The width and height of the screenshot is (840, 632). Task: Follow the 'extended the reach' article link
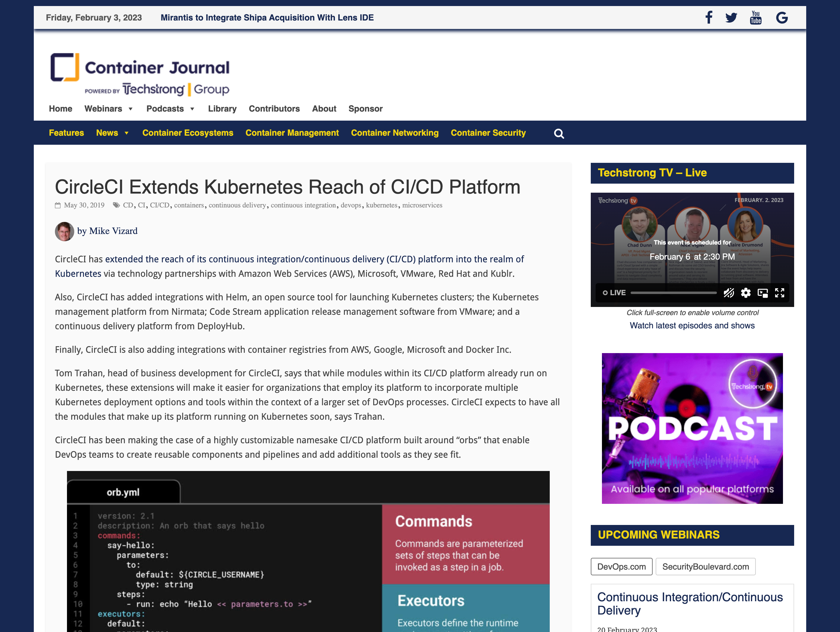tap(289, 267)
